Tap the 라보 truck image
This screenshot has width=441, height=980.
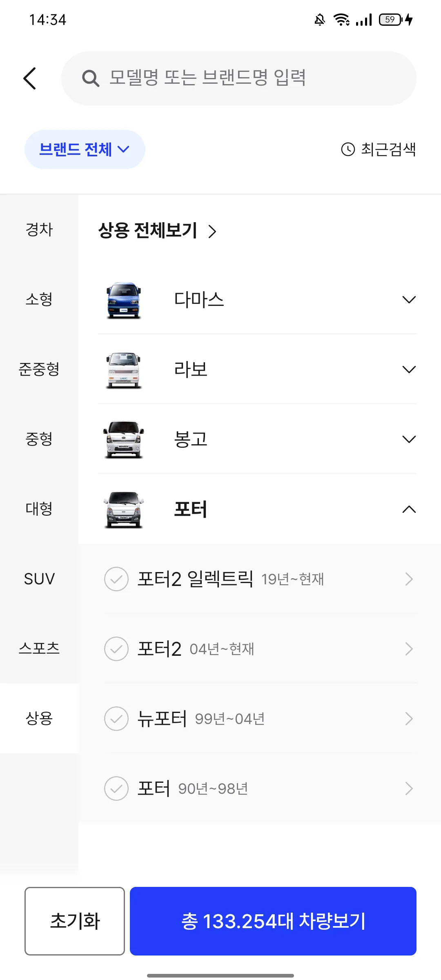click(124, 370)
